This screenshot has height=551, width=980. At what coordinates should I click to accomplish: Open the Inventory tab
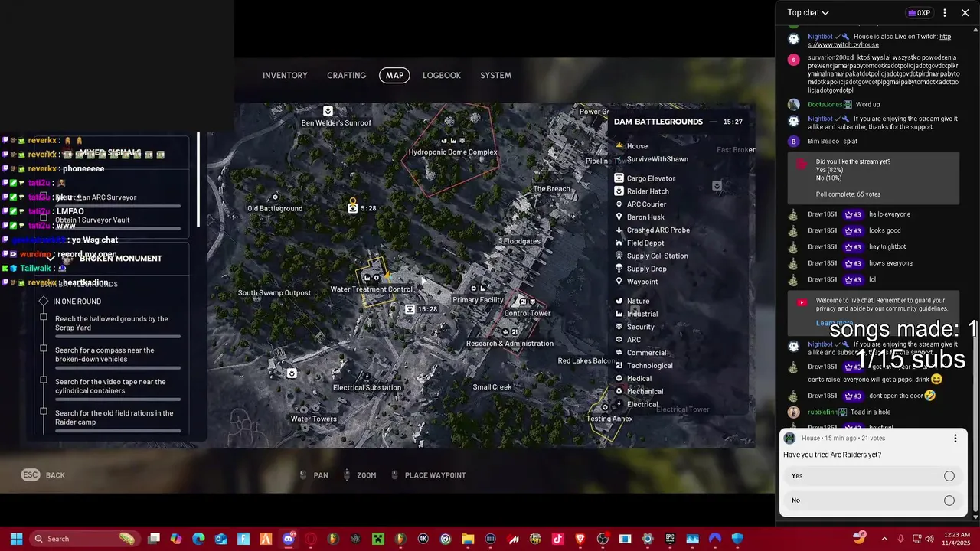click(285, 75)
